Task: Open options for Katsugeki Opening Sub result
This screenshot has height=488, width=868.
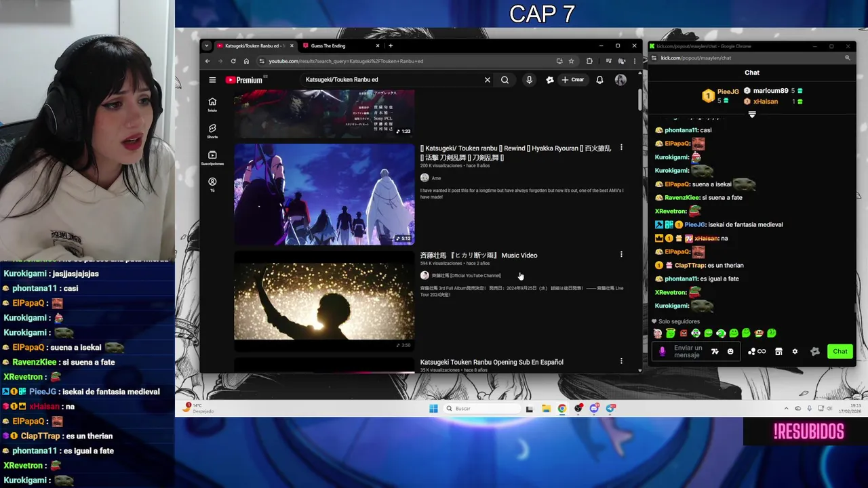Action: coord(621,362)
